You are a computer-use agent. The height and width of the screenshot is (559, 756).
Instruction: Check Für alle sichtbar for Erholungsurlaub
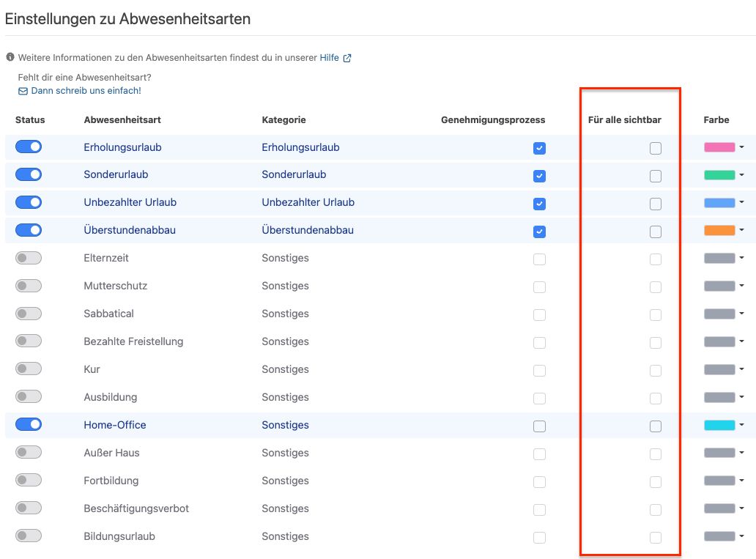656,148
